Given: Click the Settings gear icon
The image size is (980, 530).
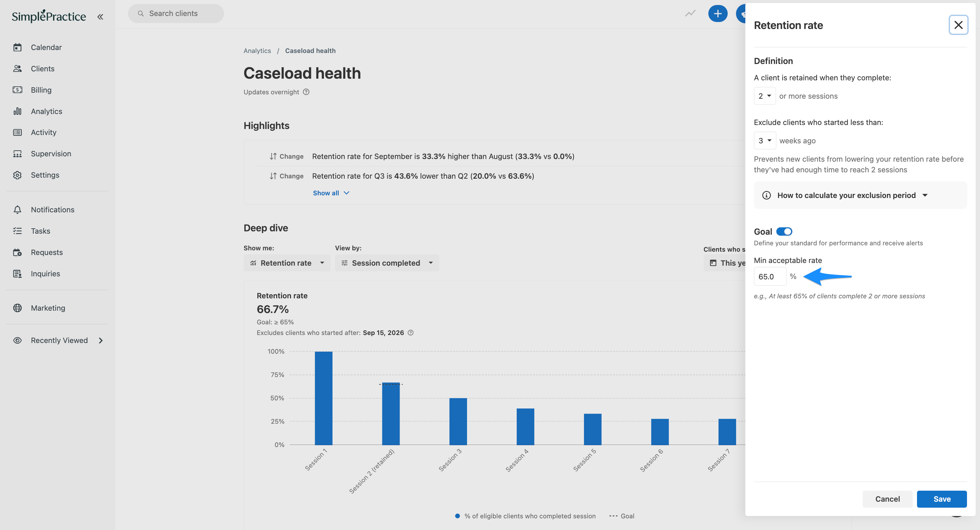Looking at the screenshot, I should point(17,175).
